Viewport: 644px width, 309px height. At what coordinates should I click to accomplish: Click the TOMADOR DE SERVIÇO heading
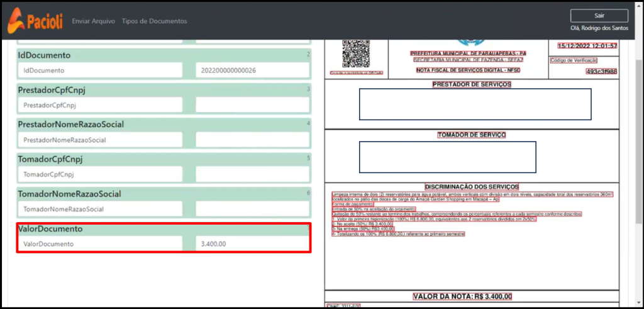472,135
